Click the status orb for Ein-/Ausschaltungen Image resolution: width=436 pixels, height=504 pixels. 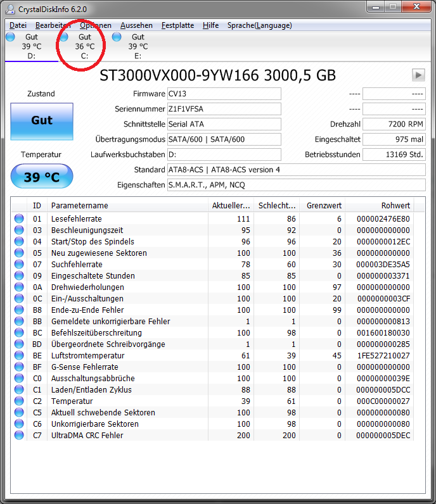[19, 298]
